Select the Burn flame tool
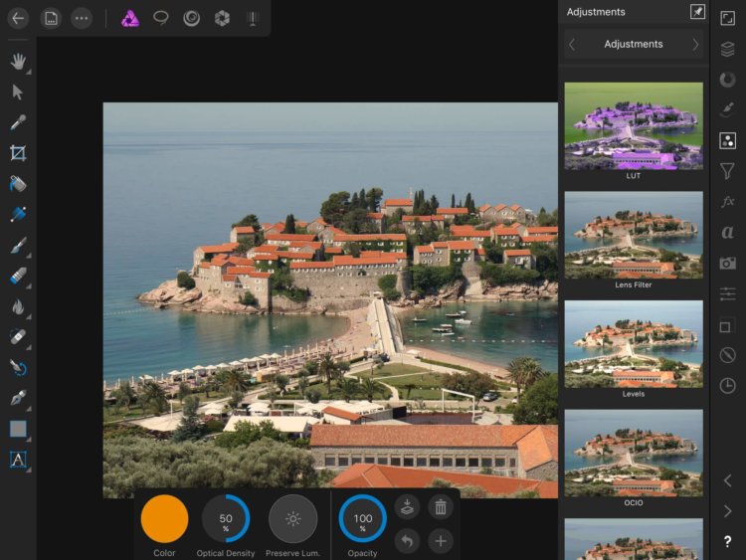This screenshot has width=746, height=560. click(x=18, y=307)
